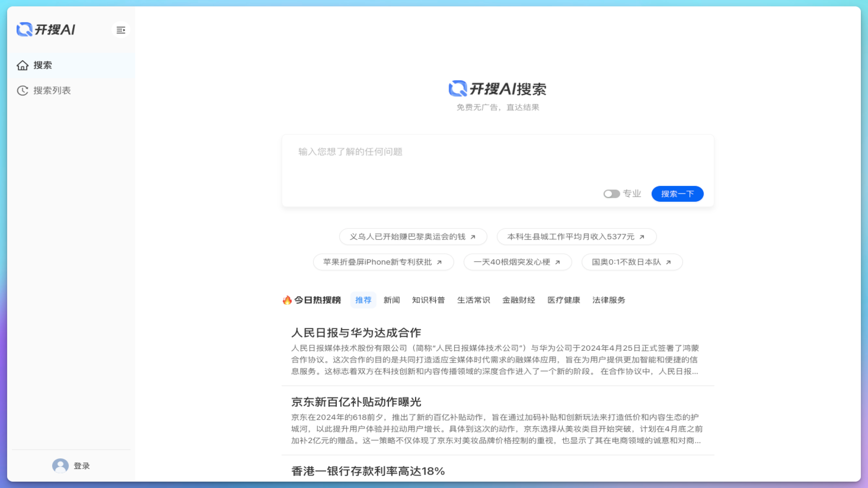This screenshot has width=868, height=488.
Task: Click arrow icon on 苹果折叠屏 suggestion chip
Action: [x=439, y=262]
